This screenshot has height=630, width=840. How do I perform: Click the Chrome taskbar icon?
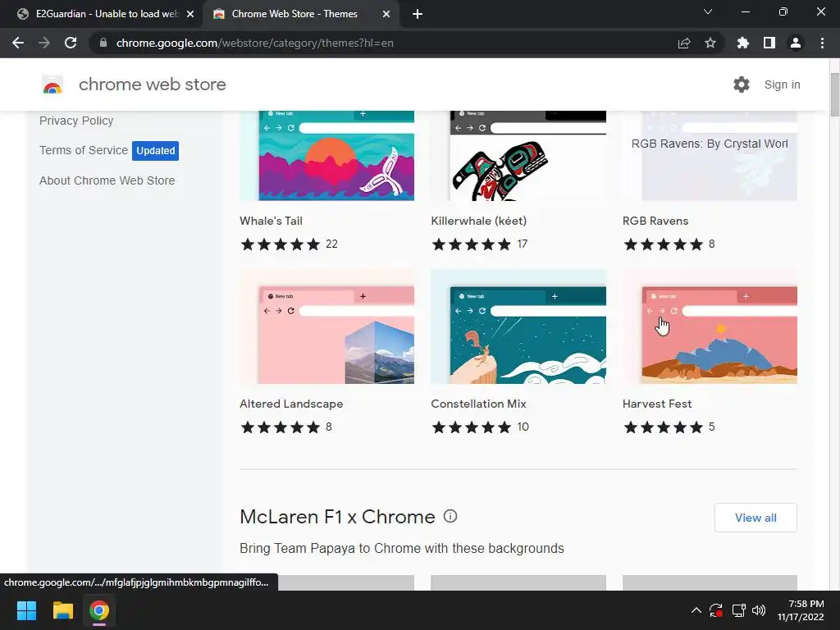click(x=99, y=610)
